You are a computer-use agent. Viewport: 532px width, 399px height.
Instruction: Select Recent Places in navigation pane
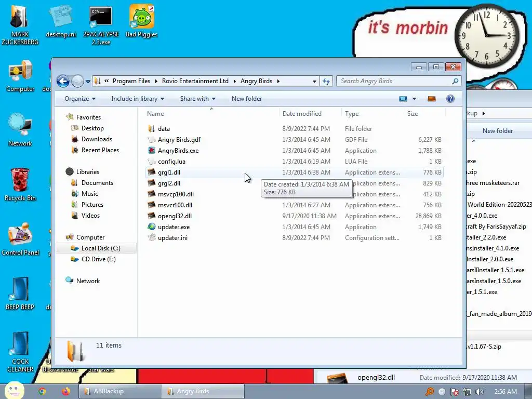100,150
